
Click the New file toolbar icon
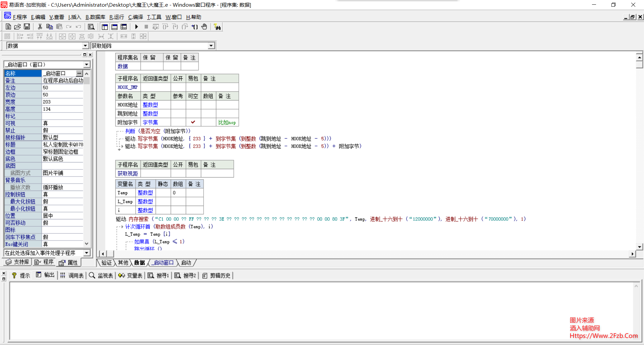tap(8, 27)
